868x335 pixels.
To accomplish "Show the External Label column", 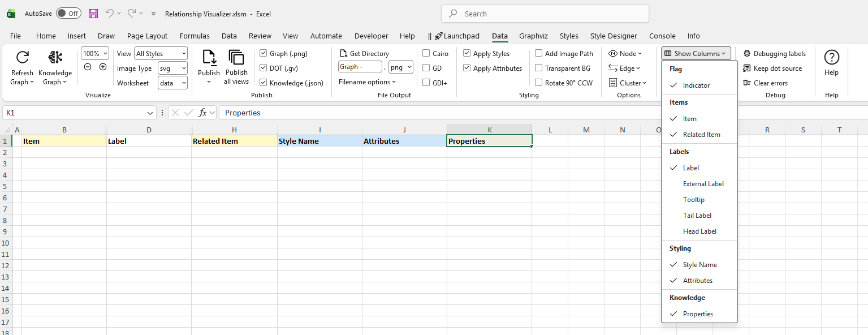I will coord(699,184).
